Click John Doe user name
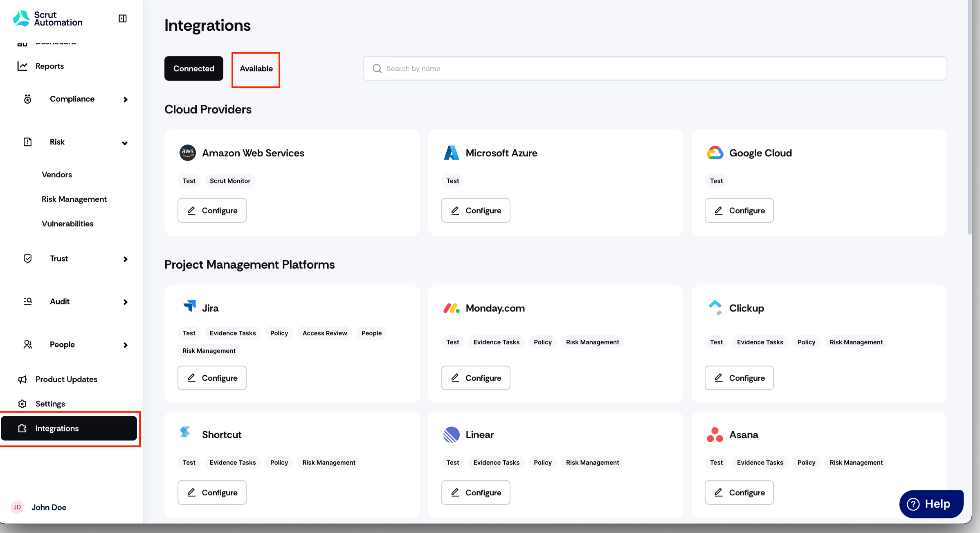Viewport: 980px width, 533px height. point(49,507)
